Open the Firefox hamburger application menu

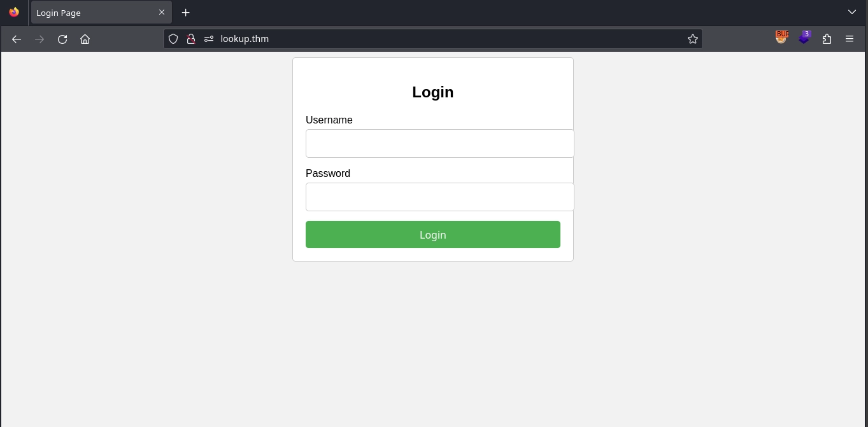click(x=850, y=39)
